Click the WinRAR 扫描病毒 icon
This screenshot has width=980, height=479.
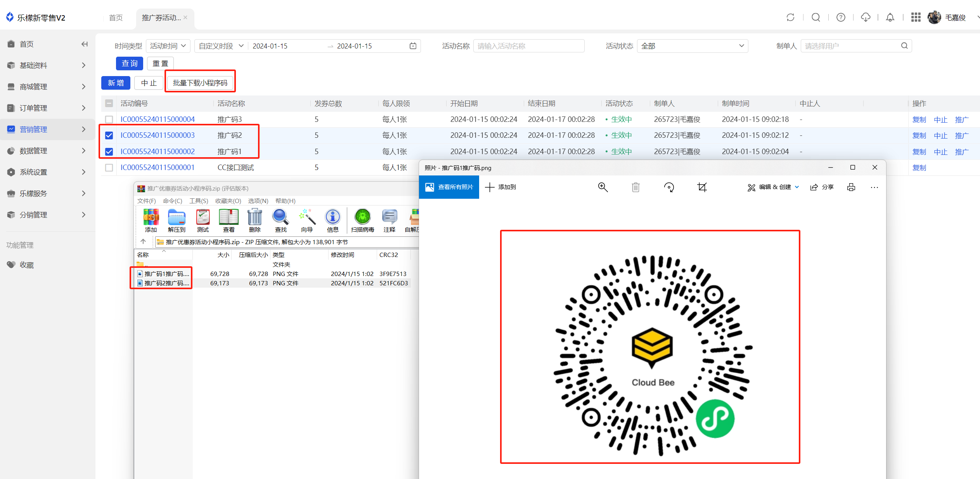click(x=363, y=221)
